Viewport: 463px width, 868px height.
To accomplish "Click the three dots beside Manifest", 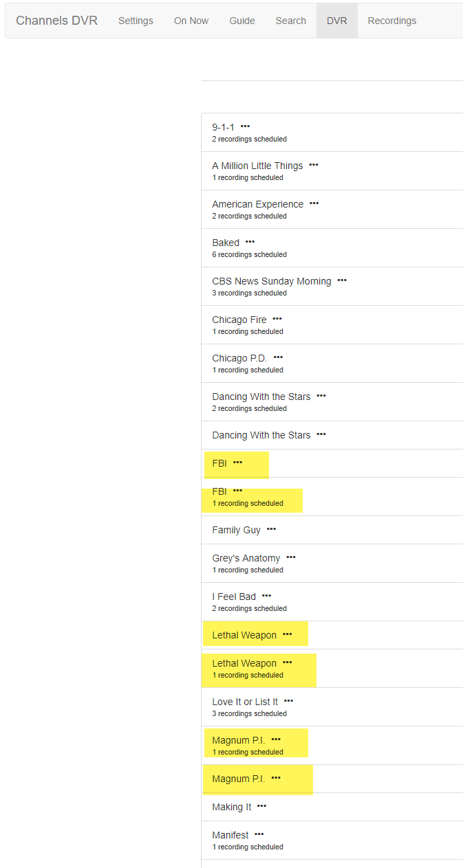I will click(259, 834).
